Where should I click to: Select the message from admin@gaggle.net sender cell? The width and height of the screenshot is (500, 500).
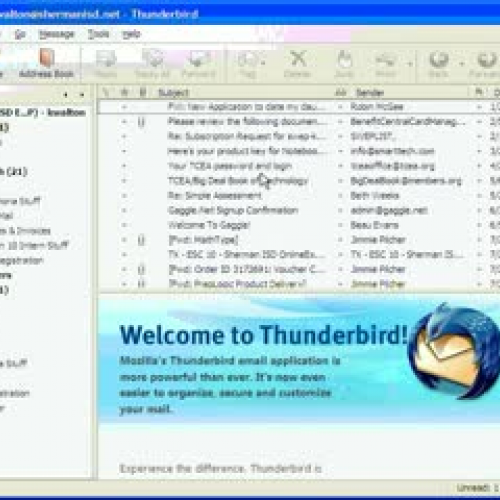pos(389,210)
